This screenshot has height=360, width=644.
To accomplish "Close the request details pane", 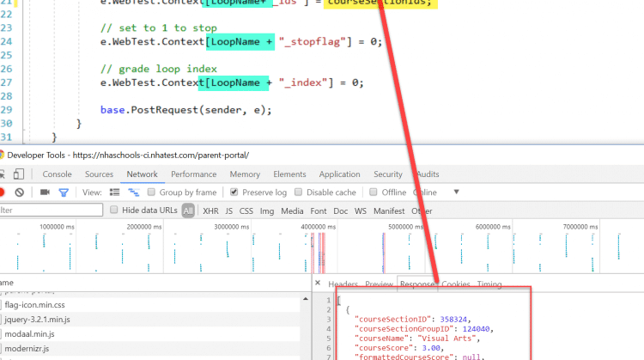I will pos(318,283).
